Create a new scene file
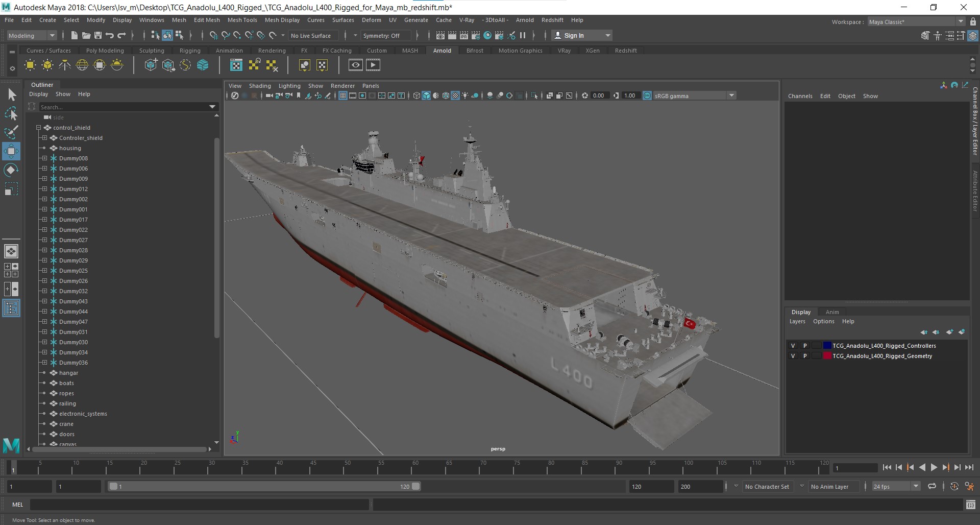The image size is (980, 525). pyautogui.click(x=74, y=35)
